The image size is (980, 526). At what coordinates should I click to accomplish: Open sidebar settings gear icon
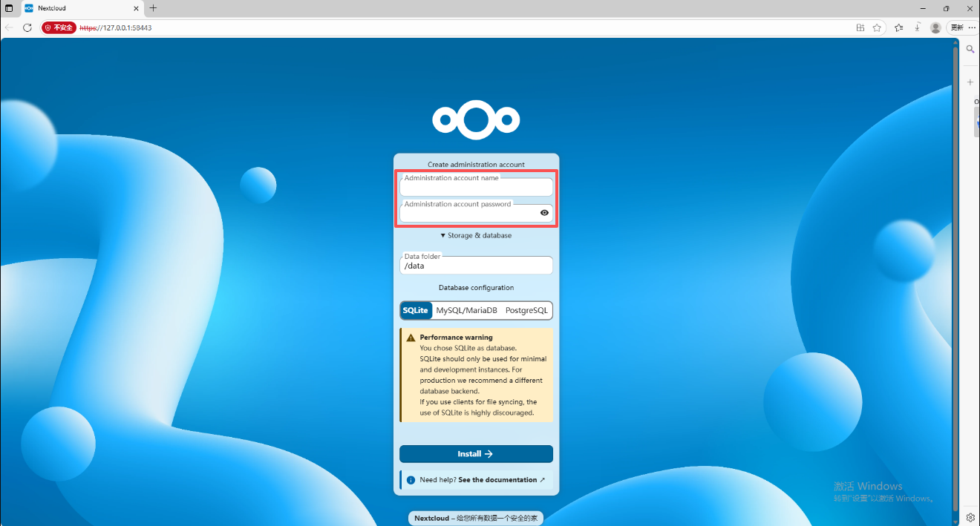pyautogui.click(x=970, y=517)
